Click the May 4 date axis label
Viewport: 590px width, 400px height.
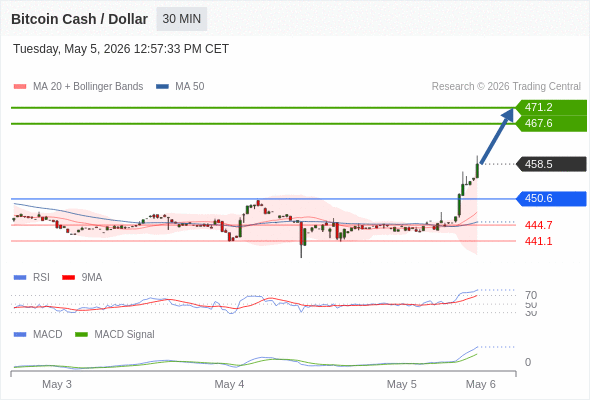[x=229, y=384]
